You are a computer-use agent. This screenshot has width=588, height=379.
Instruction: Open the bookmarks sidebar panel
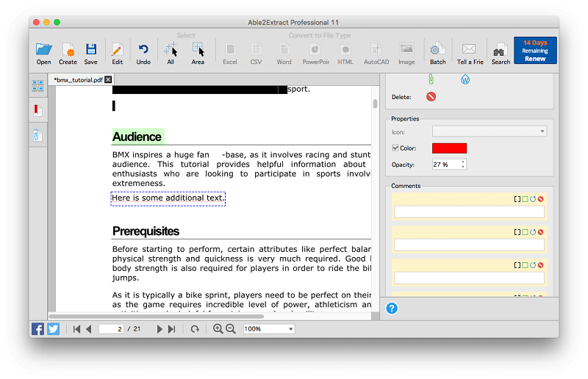pyautogui.click(x=37, y=110)
